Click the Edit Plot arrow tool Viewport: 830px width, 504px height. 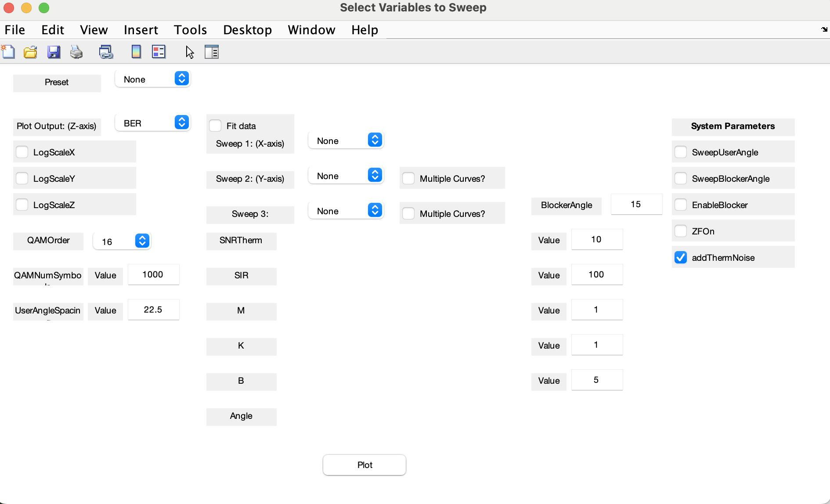point(190,52)
